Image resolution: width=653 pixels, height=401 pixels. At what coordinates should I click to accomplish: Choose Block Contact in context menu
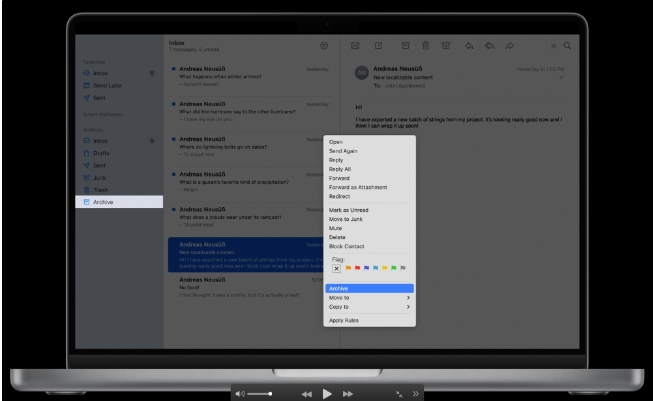point(349,245)
